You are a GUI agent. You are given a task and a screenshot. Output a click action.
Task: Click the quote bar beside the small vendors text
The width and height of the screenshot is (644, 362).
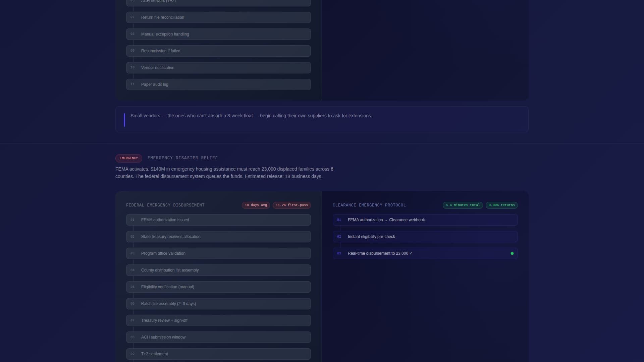124,120
